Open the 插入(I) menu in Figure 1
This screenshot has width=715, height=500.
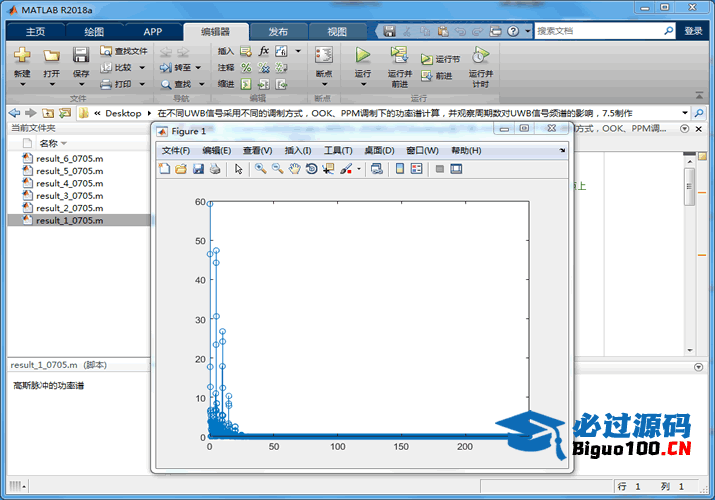tap(298, 150)
